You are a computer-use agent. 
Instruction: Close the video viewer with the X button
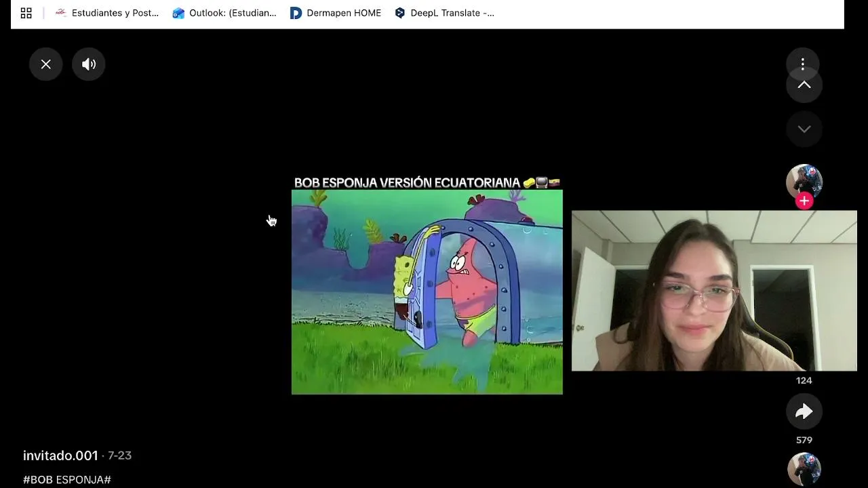pyautogui.click(x=46, y=64)
